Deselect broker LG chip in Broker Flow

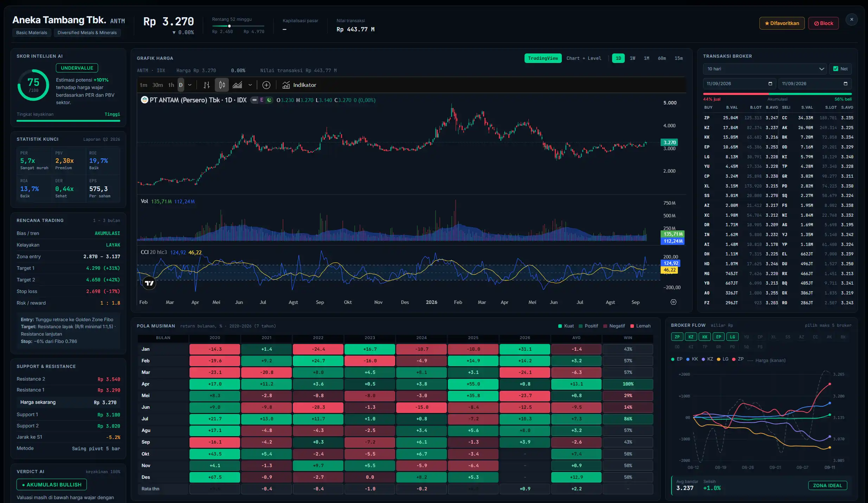(732, 337)
